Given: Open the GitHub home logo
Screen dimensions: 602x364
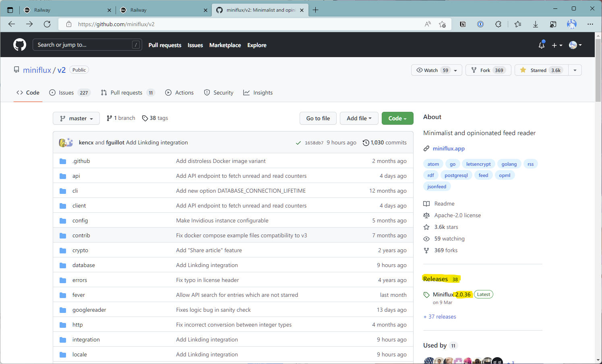Looking at the screenshot, I should point(20,45).
